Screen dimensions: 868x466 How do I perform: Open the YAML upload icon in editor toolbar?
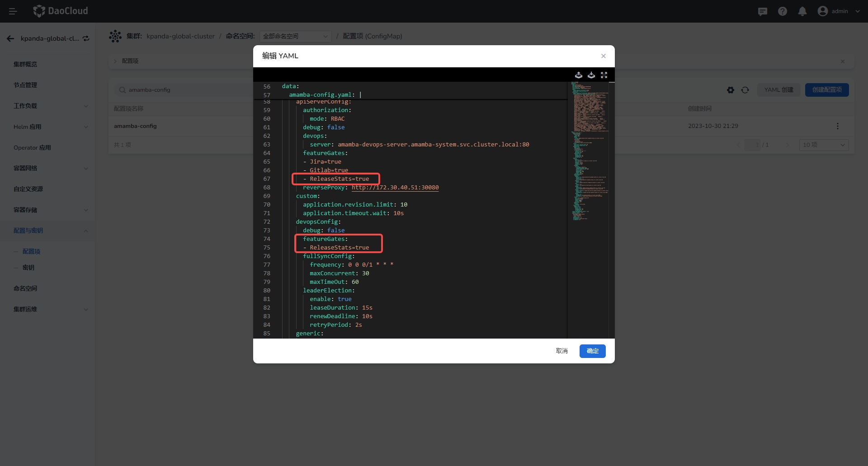[x=579, y=75]
